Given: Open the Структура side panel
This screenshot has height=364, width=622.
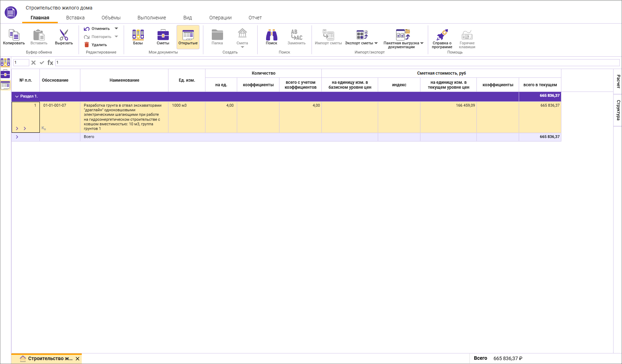Looking at the screenshot, I should point(618,110).
